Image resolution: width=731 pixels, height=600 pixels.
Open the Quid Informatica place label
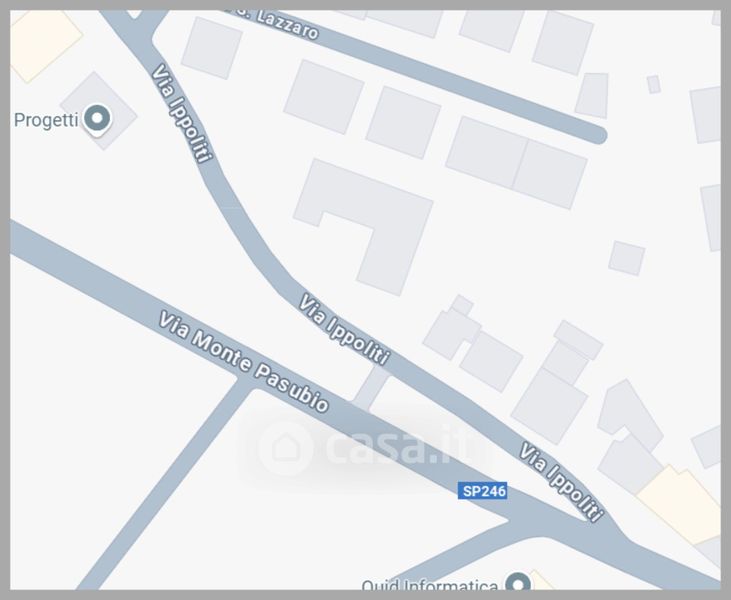click(x=429, y=585)
